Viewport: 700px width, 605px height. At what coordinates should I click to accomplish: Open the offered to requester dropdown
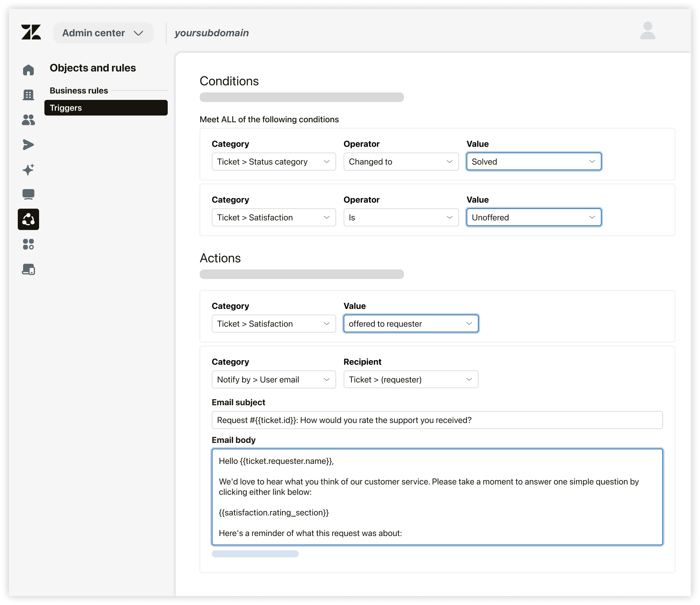411,324
